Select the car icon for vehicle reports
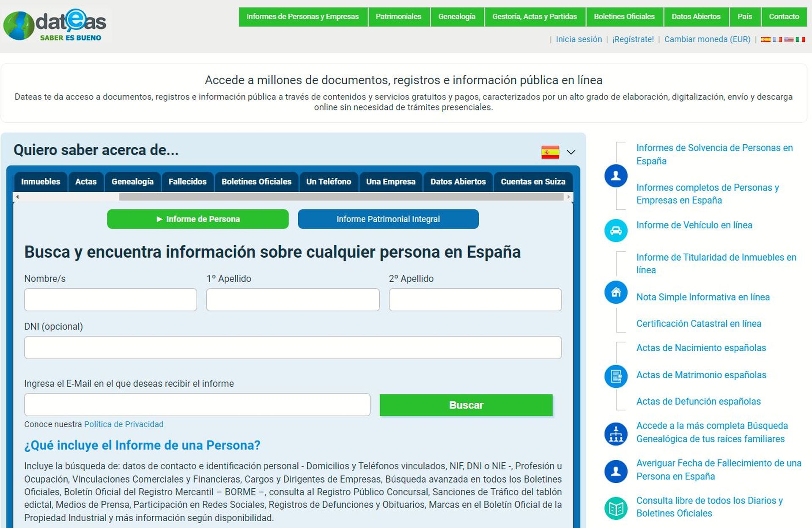 [x=616, y=231]
